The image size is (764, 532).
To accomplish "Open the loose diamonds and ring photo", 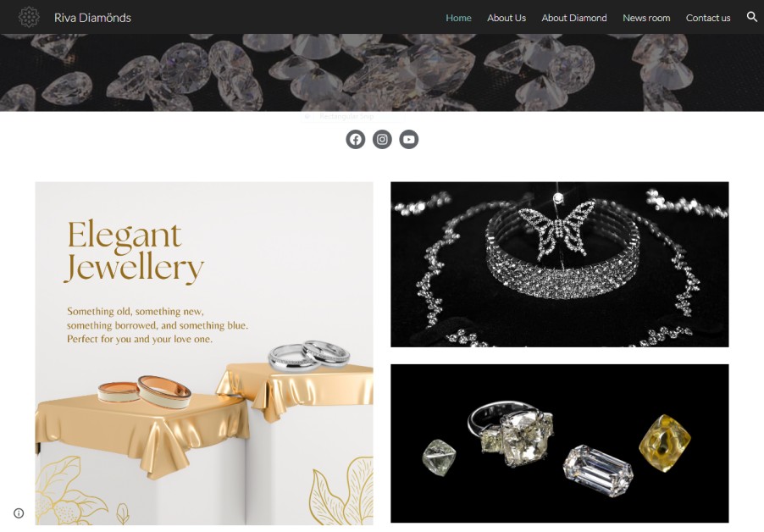I will point(559,443).
